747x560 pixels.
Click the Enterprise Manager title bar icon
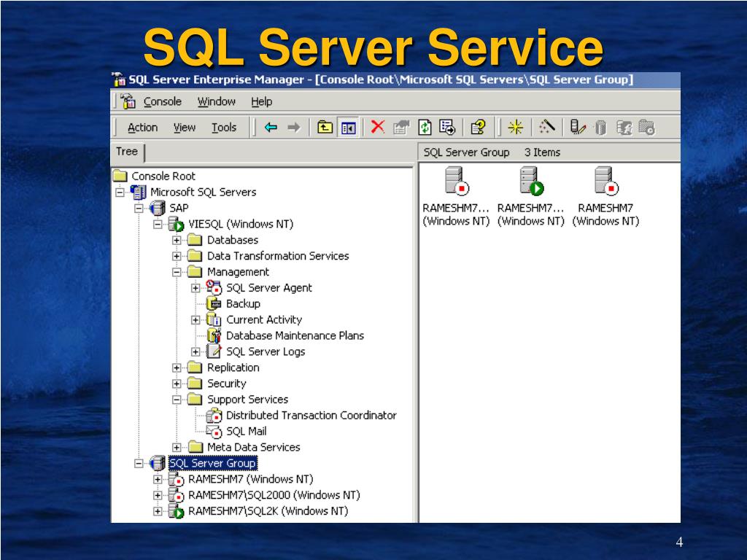(118, 79)
